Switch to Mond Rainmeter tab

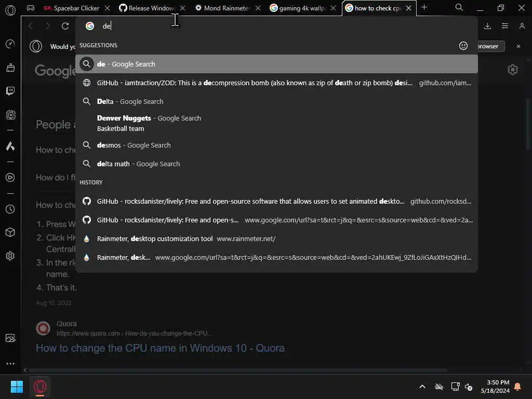[222, 8]
